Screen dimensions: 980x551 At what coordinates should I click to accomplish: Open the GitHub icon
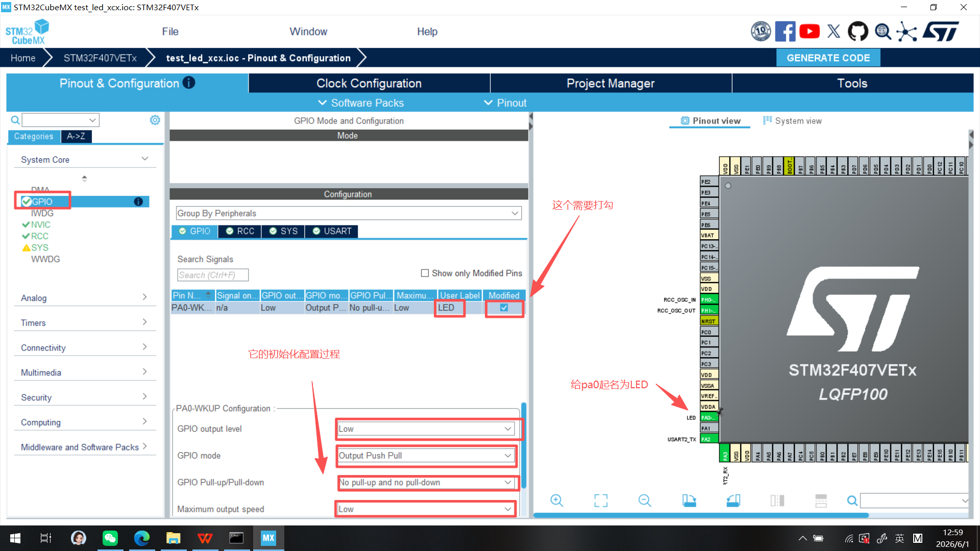point(857,32)
